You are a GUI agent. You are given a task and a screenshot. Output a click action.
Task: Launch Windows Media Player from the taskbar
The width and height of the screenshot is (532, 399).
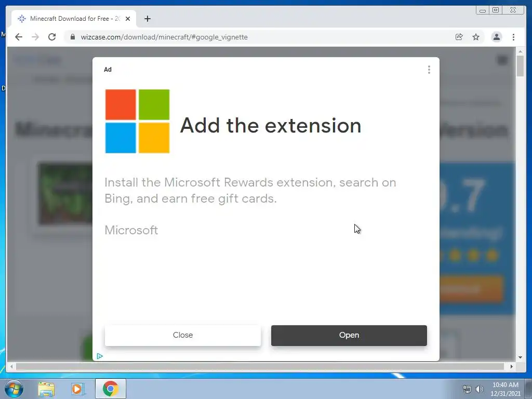pos(78,389)
